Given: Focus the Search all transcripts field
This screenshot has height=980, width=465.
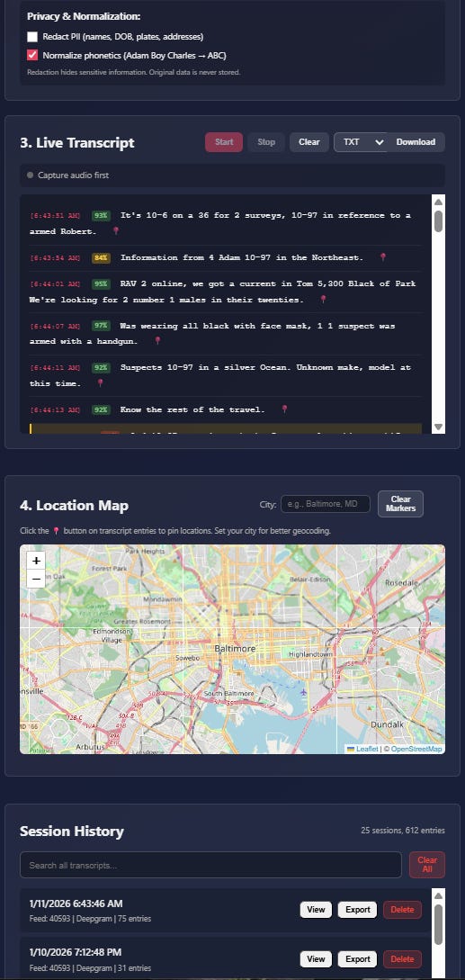Looking at the screenshot, I should [x=210, y=865].
